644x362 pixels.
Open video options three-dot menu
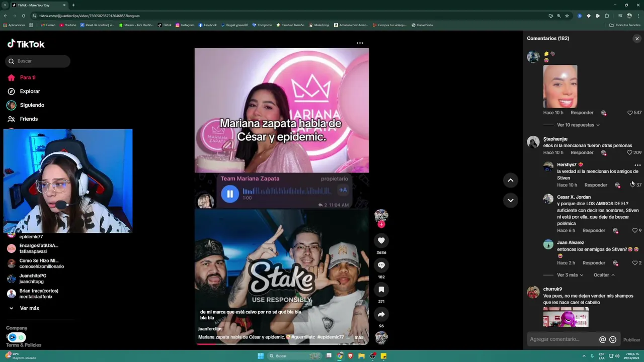(x=360, y=43)
